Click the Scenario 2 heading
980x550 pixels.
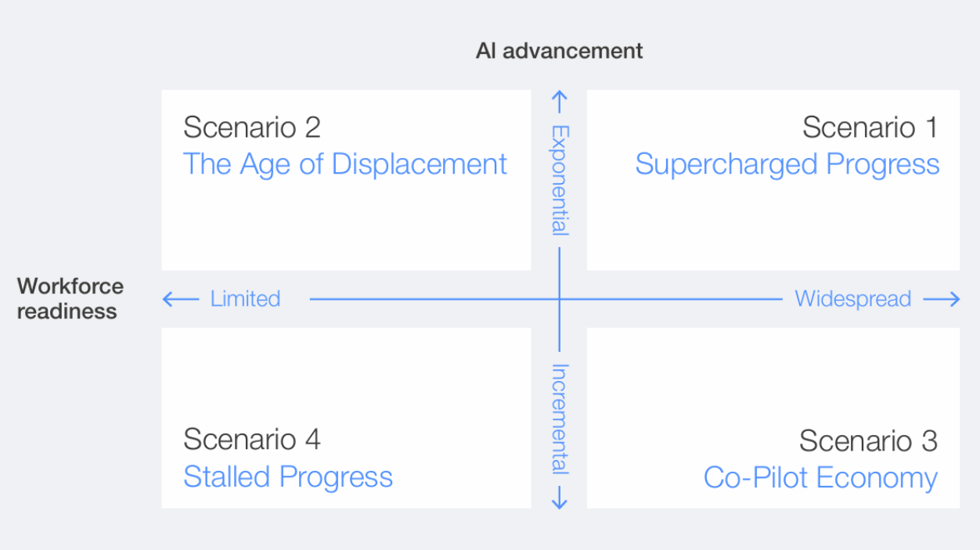[252, 128]
